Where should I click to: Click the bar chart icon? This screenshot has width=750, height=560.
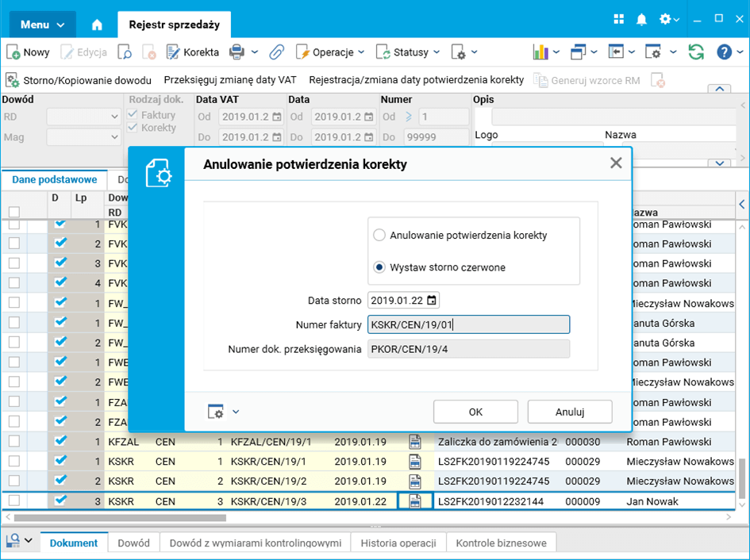coord(540,52)
